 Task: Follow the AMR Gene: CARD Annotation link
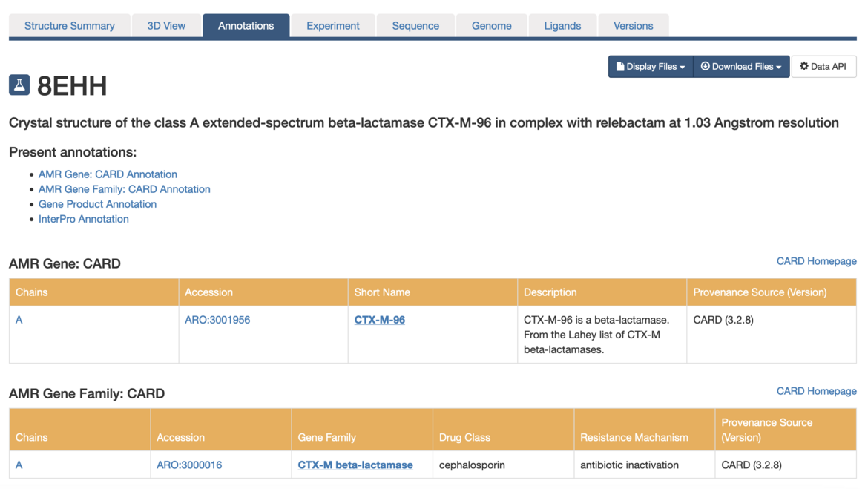(x=108, y=174)
